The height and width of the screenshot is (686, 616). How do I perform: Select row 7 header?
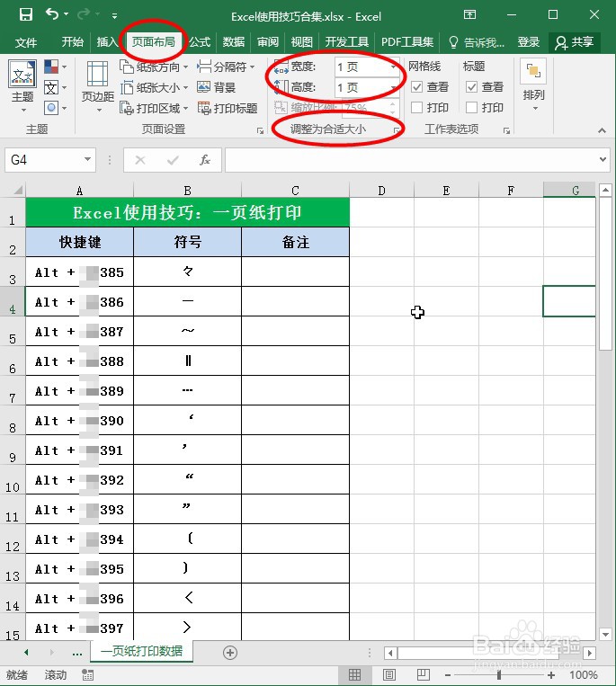[x=13, y=391]
